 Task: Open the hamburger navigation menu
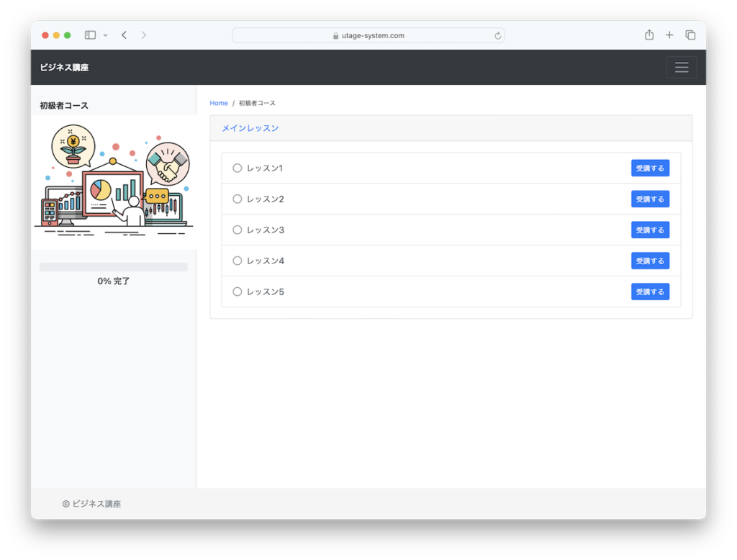[681, 68]
